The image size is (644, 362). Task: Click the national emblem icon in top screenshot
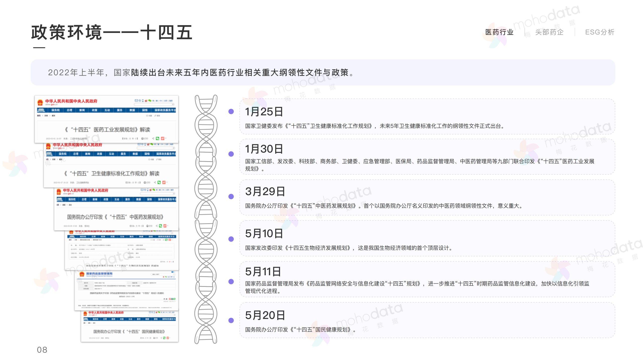click(40, 102)
